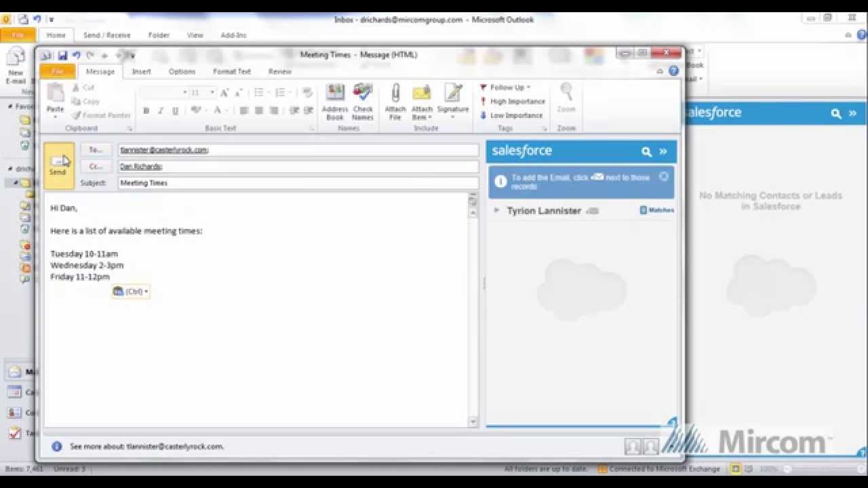This screenshot has height=488, width=868.
Task: Click in the Subject field reading Meeting Times
Action: pos(298,183)
